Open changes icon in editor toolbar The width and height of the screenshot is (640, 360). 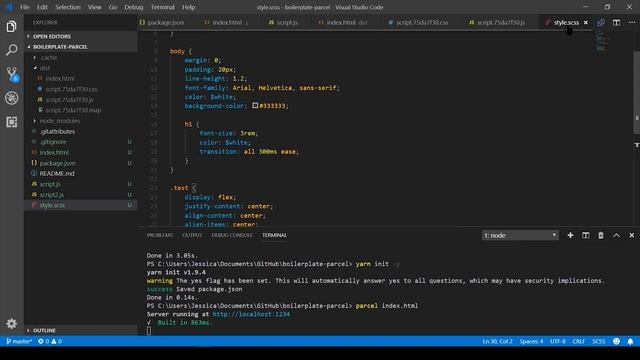coord(601,22)
